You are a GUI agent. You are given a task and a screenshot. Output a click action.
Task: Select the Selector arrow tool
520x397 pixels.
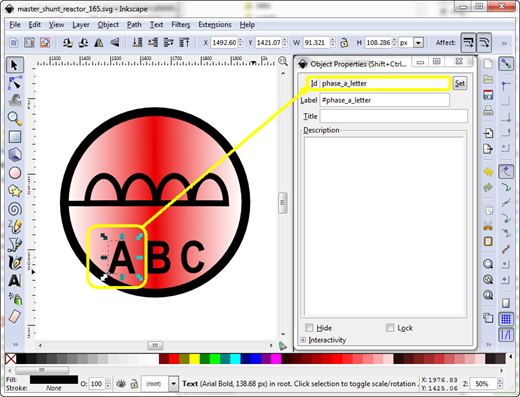14,65
